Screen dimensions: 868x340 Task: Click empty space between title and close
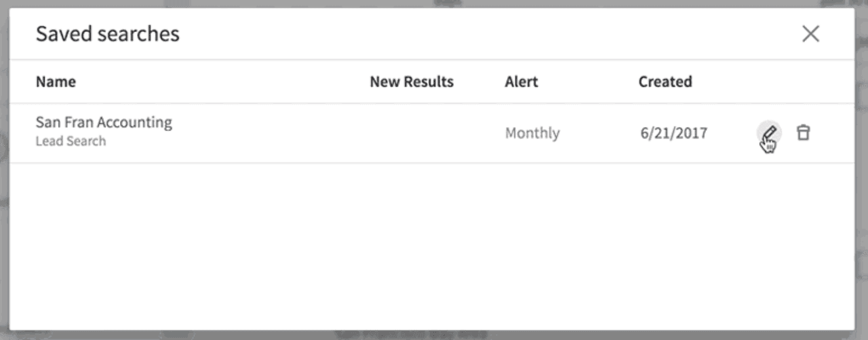point(475,34)
